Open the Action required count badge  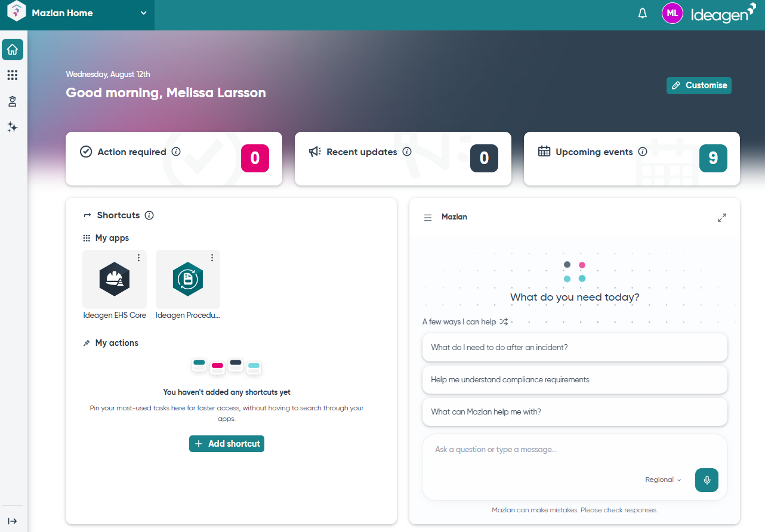coord(255,158)
